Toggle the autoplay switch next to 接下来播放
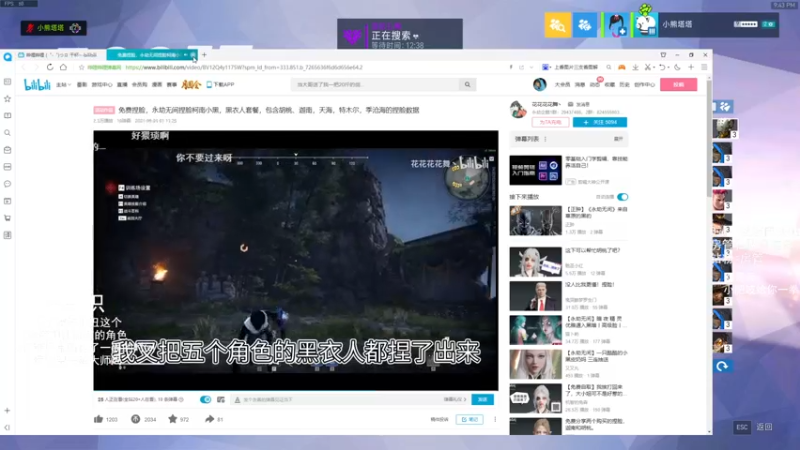Viewport: 800px width, 450px height. point(622,197)
